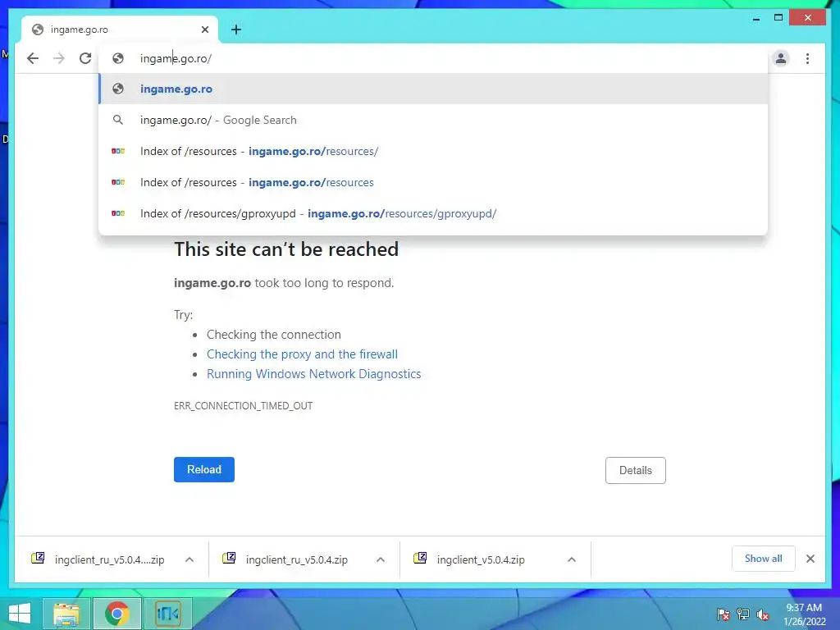Click 'Running Windows Network Diagnostics' link
The height and width of the screenshot is (630, 840).
(314, 374)
